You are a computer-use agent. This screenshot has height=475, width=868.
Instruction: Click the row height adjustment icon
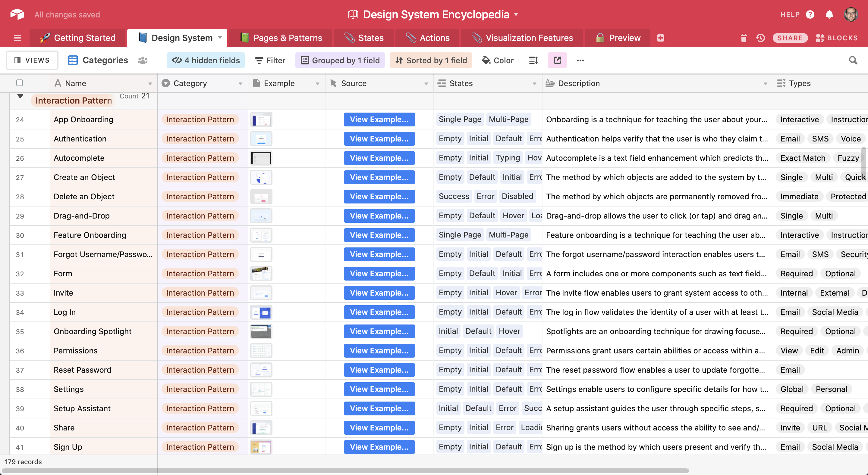click(533, 60)
